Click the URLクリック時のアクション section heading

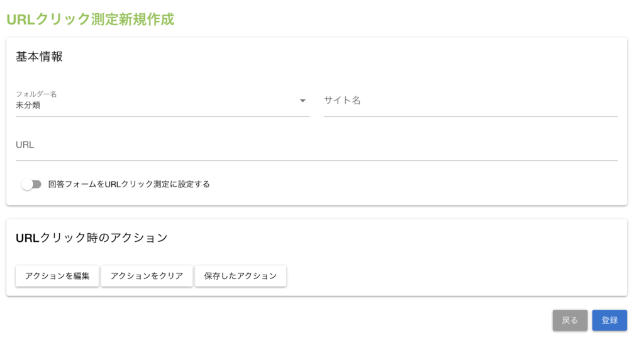[x=92, y=238]
